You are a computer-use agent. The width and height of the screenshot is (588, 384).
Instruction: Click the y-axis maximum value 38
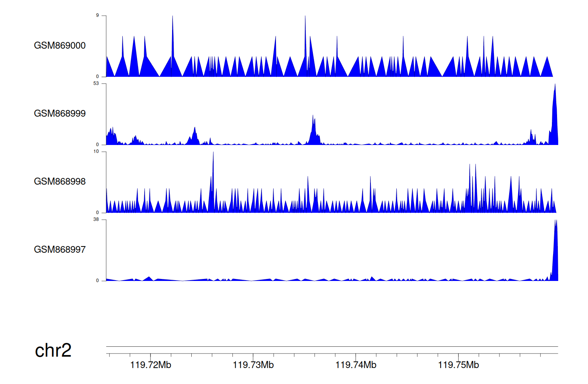coord(96,219)
